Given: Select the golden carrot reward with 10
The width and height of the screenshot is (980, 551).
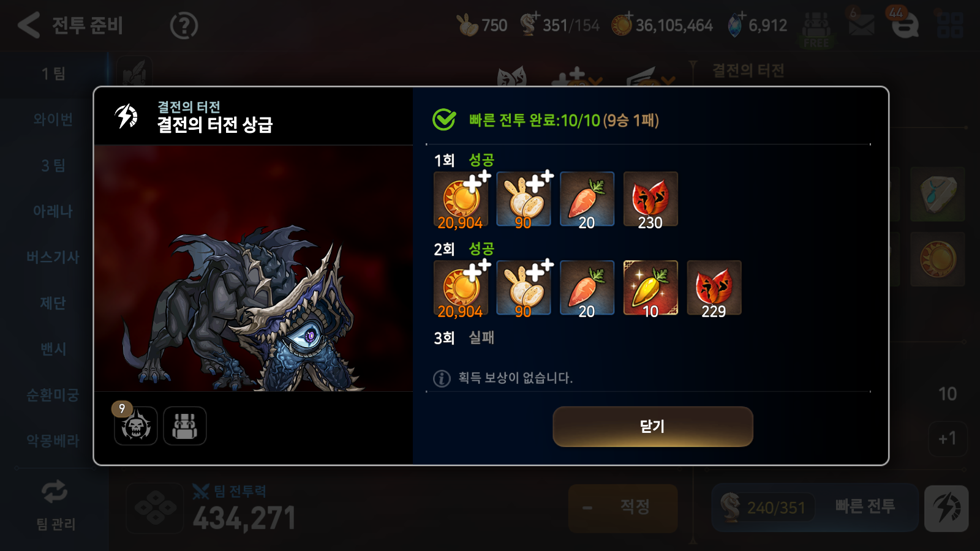Looking at the screenshot, I should coord(650,288).
